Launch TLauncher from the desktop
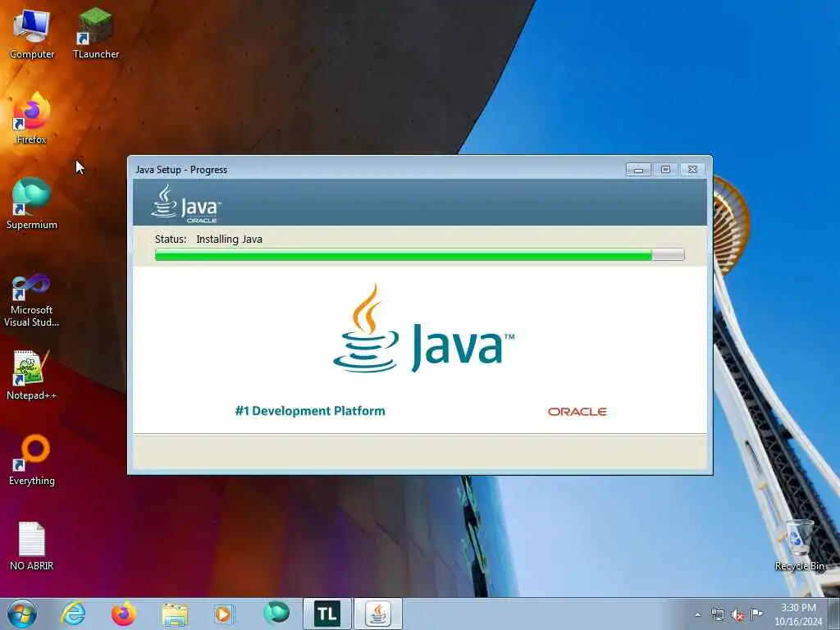Image resolution: width=840 pixels, height=630 pixels. click(x=96, y=34)
